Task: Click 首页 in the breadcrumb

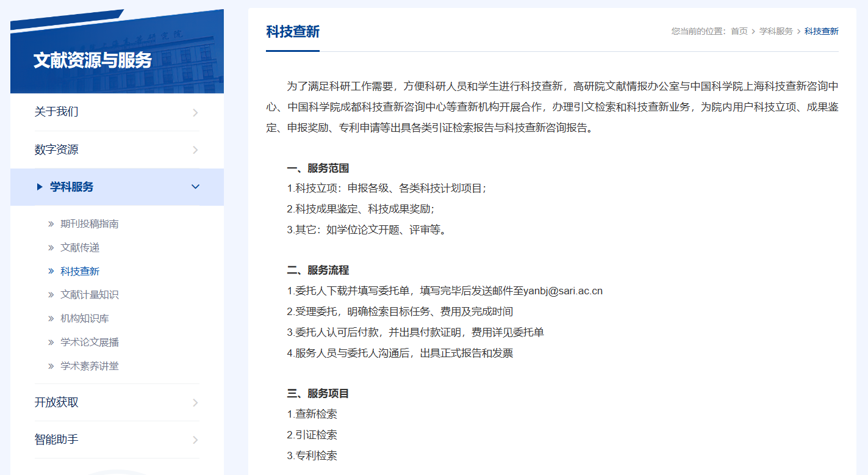Action: click(x=739, y=31)
